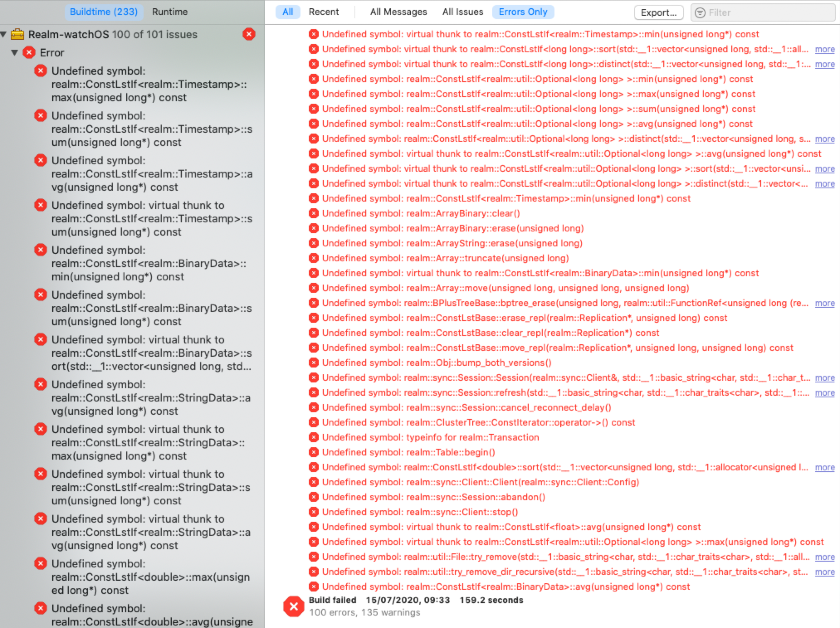The image size is (840, 628).
Task: Collapse the Realm-watchOS disclosure triangle
Action: pos(4,34)
